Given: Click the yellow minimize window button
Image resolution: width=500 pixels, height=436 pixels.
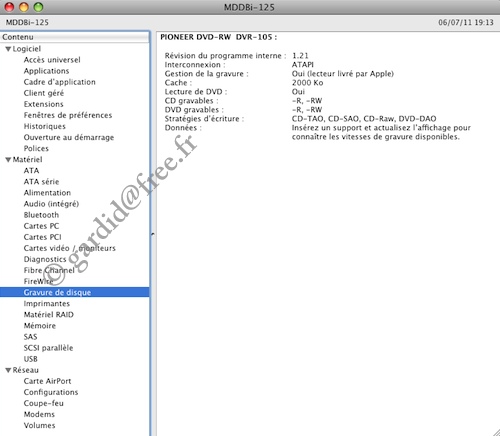Looking at the screenshot, I should pyautogui.click(x=24, y=7).
